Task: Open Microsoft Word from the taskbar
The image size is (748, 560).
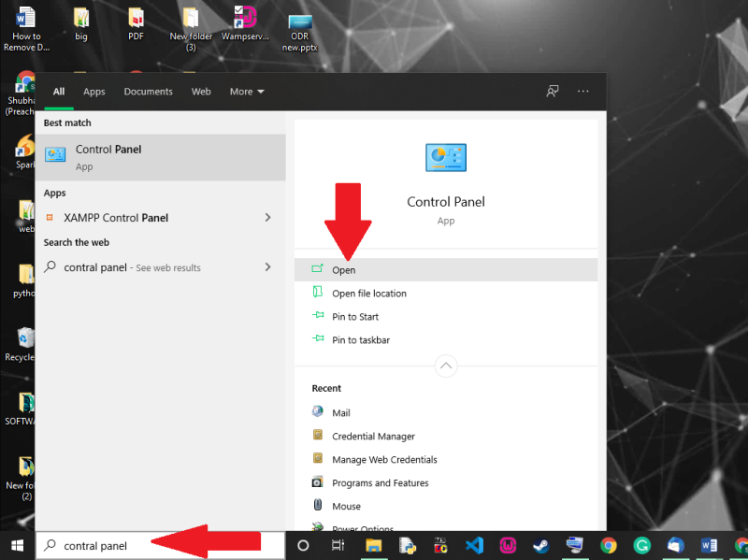Action: (709, 546)
